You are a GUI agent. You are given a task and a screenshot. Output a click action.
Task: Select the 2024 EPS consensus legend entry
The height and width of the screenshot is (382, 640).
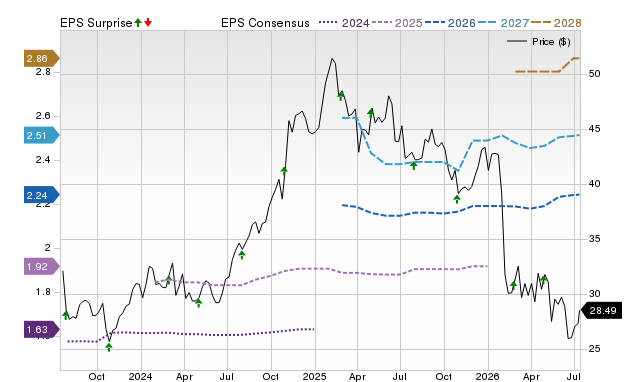pos(344,23)
